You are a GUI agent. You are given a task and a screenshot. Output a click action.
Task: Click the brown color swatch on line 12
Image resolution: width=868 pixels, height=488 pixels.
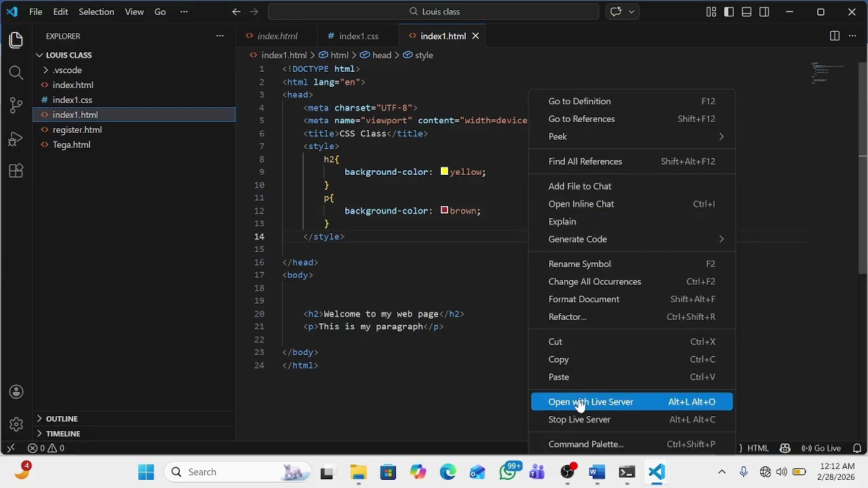point(444,210)
